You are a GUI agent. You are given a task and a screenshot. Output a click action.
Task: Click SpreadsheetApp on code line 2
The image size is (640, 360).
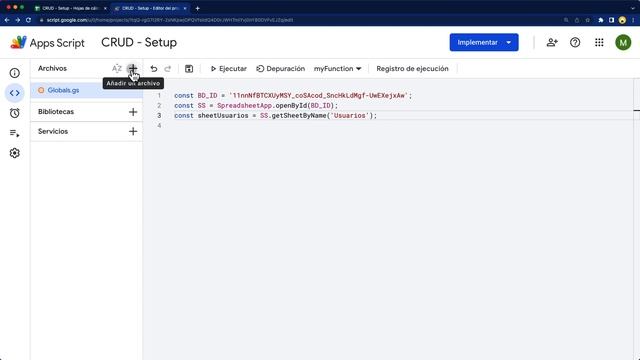244,106
